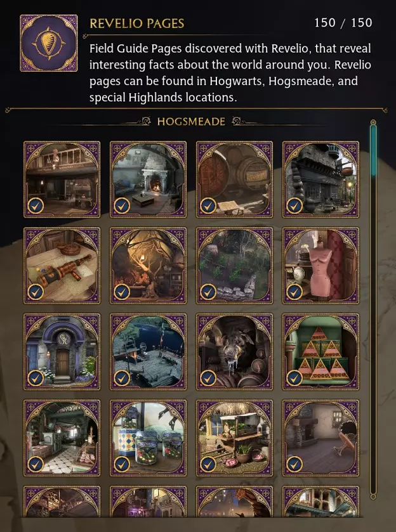This screenshot has height=532, width=396.
Task: Click the Hogsmeade section header
Action: pos(191,122)
